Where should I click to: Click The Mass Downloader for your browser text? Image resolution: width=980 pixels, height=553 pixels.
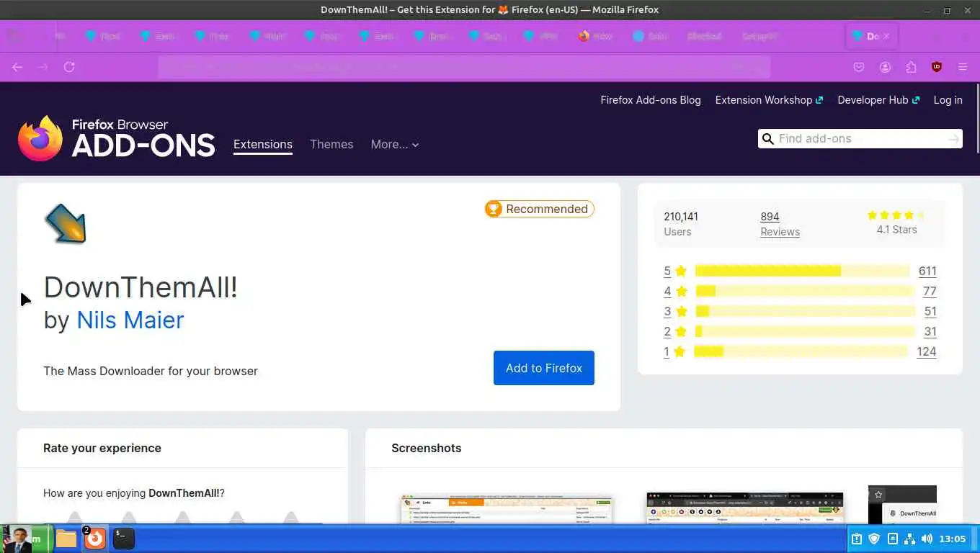pos(151,372)
